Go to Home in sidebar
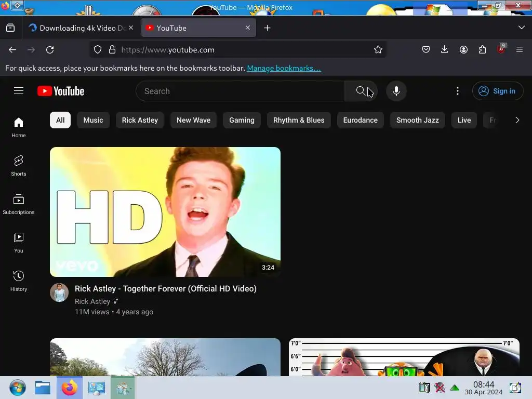The height and width of the screenshot is (399, 532). click(x=19, y=127)
